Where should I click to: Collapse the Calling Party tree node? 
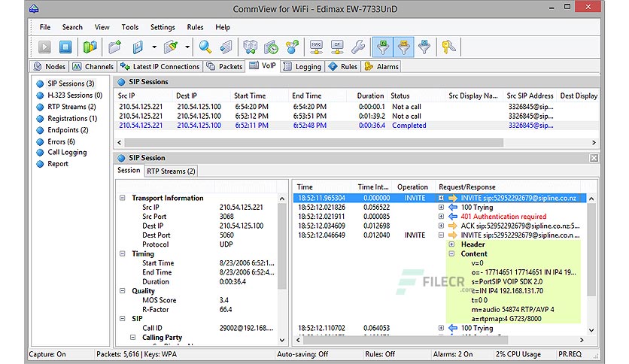tap(132, 338)
